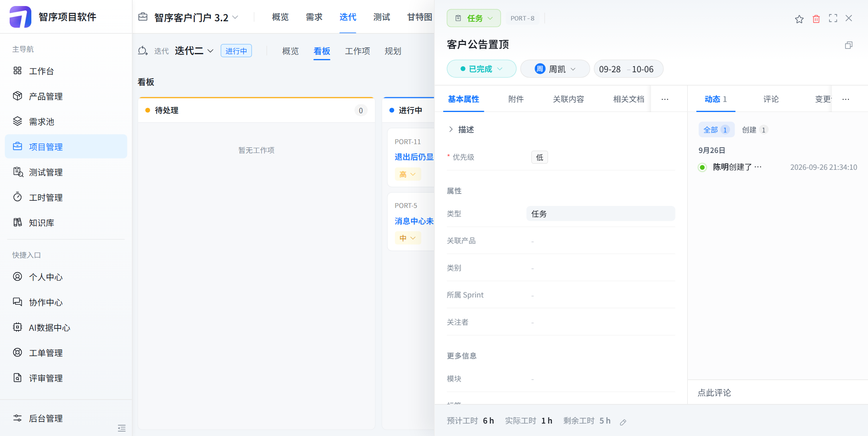Screen dimensions: 868x436
Task: Delete the task with trash icon
Action: [816, 19]
